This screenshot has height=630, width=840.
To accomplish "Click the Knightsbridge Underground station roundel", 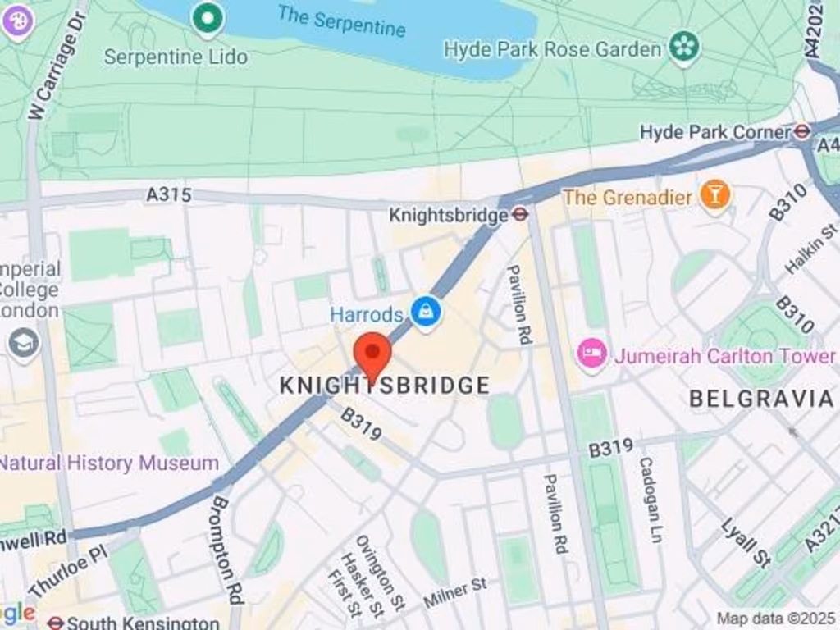I will click(x=520, y=215).
